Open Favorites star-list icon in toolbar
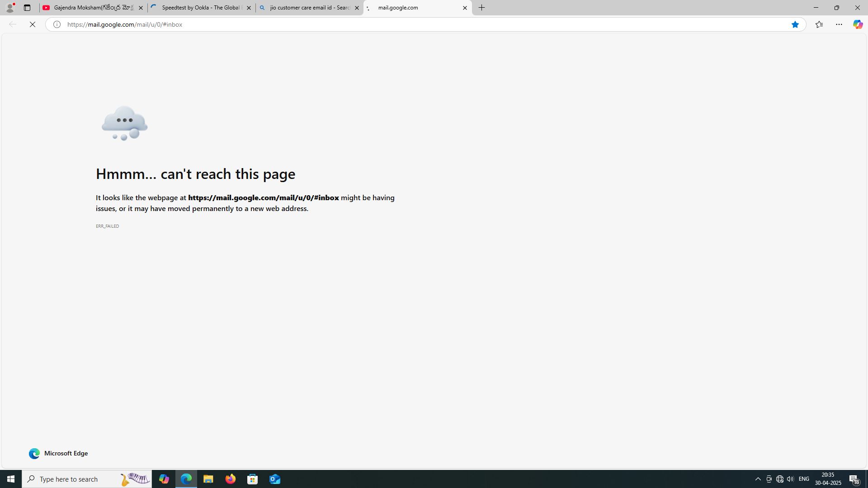868x488 pixels. (x=819, y=24)
